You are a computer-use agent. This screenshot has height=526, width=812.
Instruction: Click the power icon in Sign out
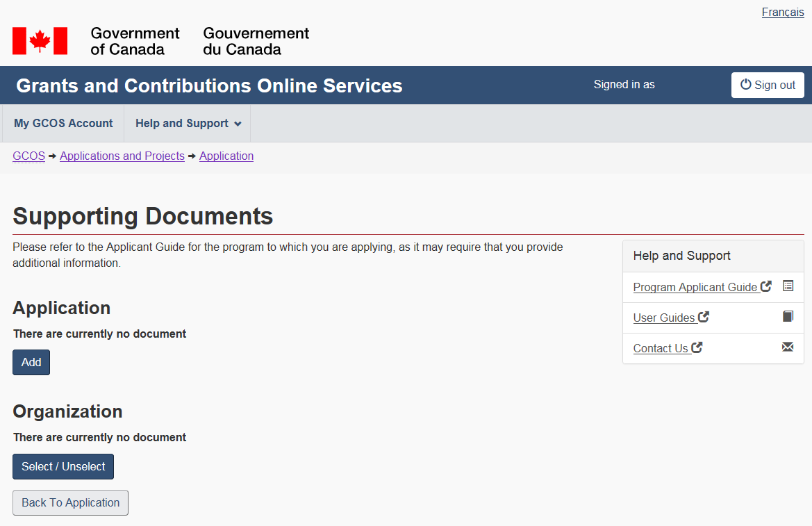745,85
